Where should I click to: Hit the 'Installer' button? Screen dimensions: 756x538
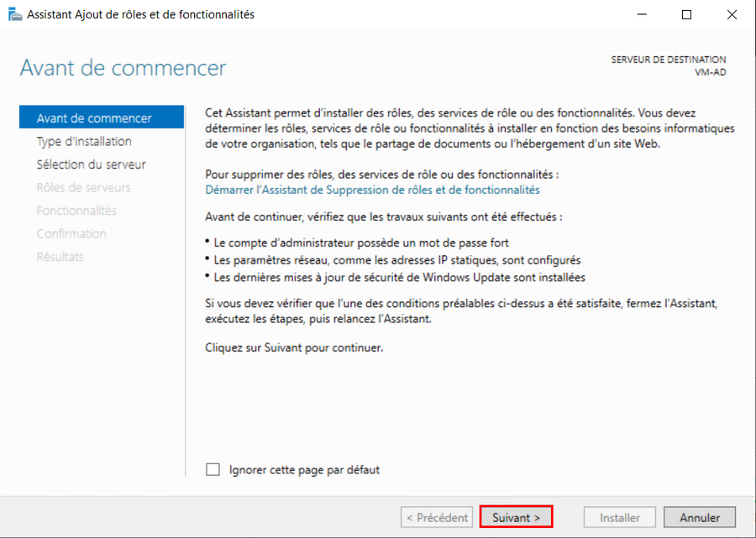click(x=620, y=518)
